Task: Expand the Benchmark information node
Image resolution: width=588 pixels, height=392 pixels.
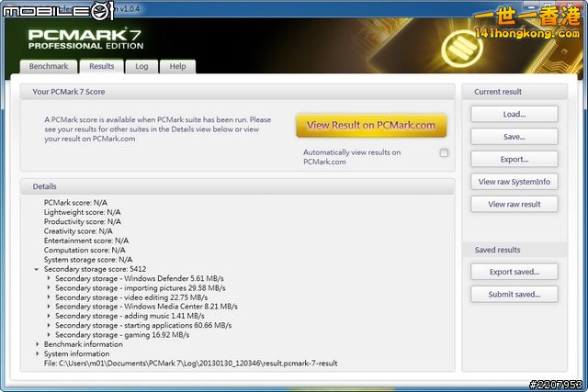Action: (x=37, y=344)
